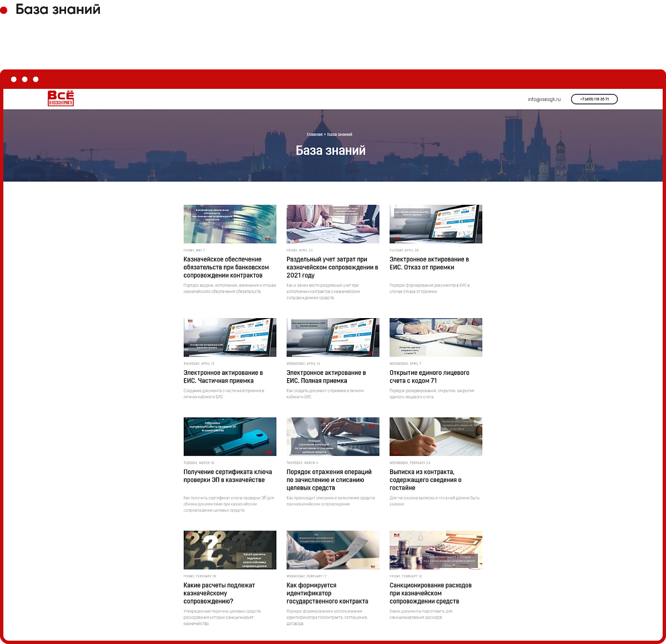Open article Открытие единого лицевого счета
Screen dimensions: 666x644
pos(429,376)
